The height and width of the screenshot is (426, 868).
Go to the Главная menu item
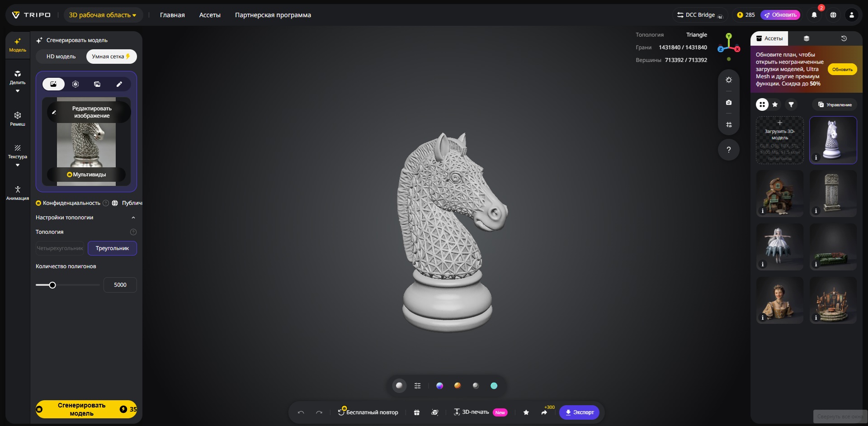172,15
